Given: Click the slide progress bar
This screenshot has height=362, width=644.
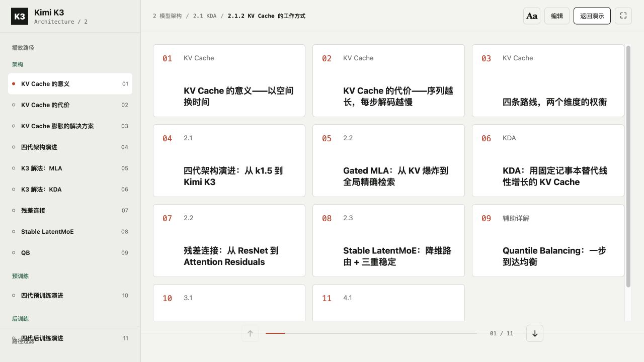Looking at the screenshot, I should tap(371, 333).
